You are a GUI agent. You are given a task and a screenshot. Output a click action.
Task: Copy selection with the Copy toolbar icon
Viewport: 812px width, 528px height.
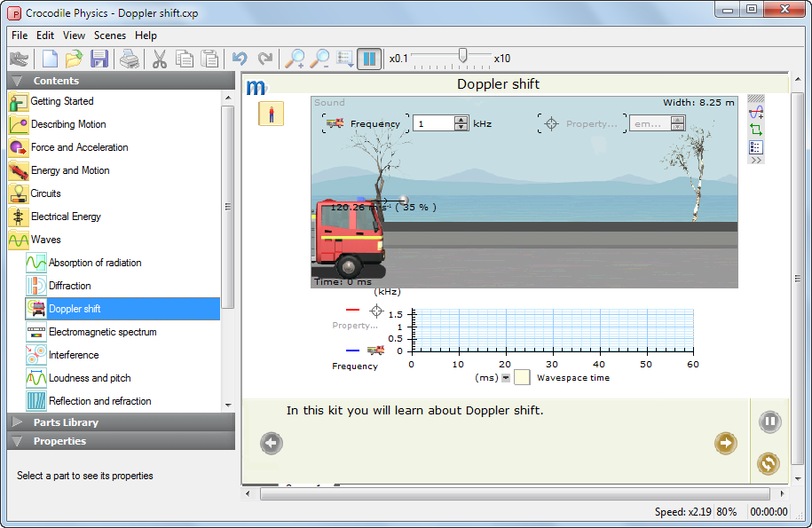click(x=185, y=59)
